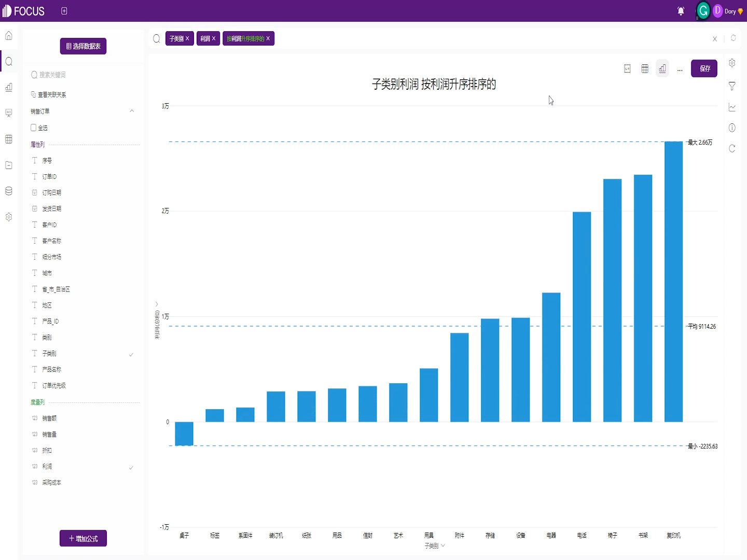Collapse the 销售订单 table section
Screen dimensions: 747x560
[132, 111]
